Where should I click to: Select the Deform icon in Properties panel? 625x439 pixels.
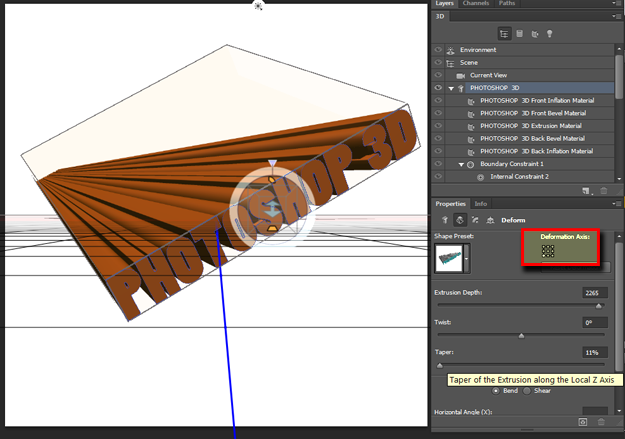point(460,220)
